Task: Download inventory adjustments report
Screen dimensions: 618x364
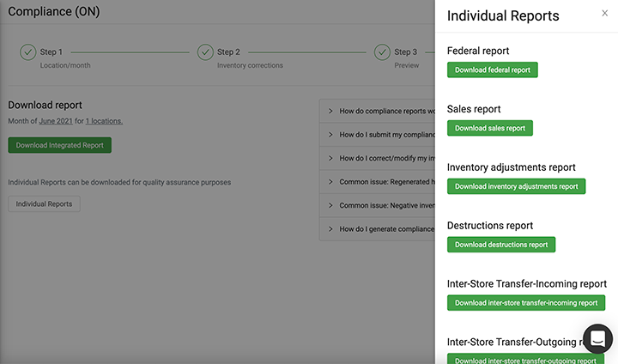Action: (x=517, y=186)
